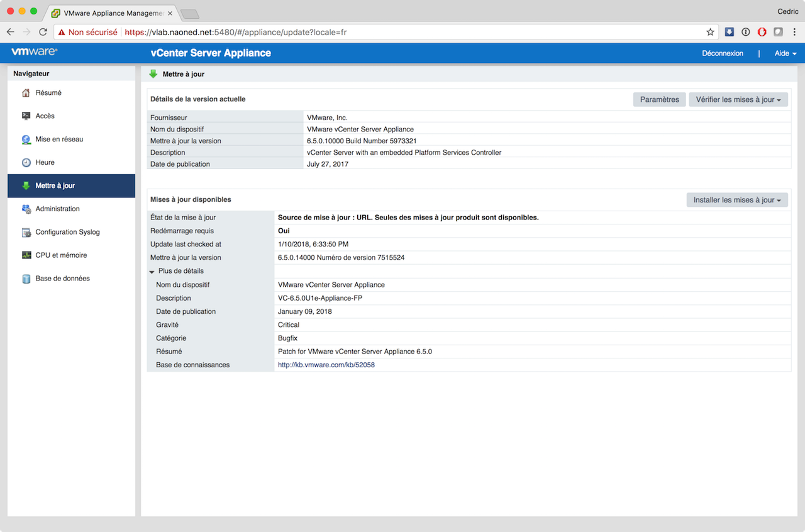Click the Accès monitor icon
805x532 pixels.
click(26, 116)
